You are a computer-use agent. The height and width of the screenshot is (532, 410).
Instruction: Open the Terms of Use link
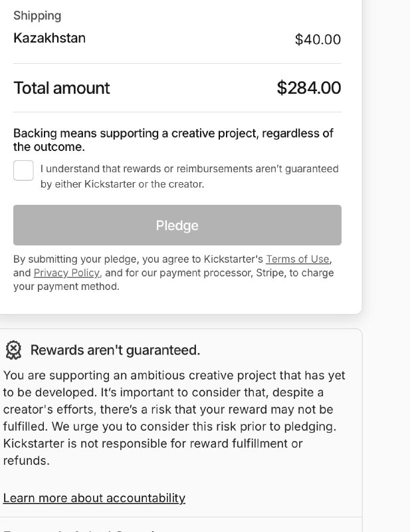[297, 259]
